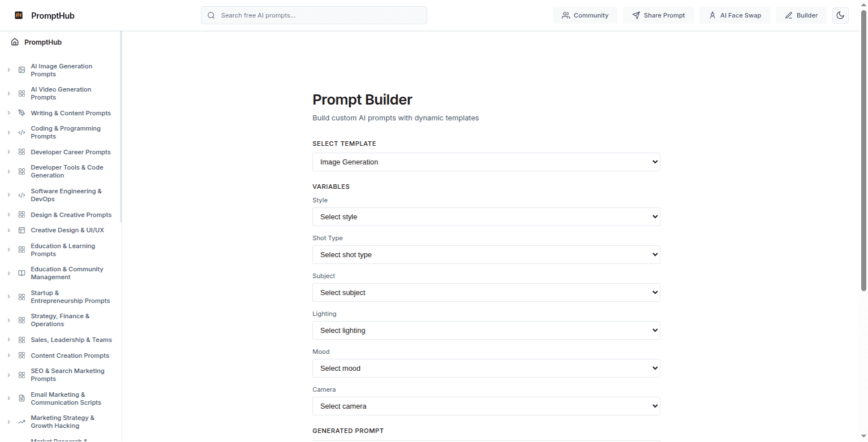Toggle dark mode moon button
Viewport: 868px width, 442px height.
click(840, 15)
